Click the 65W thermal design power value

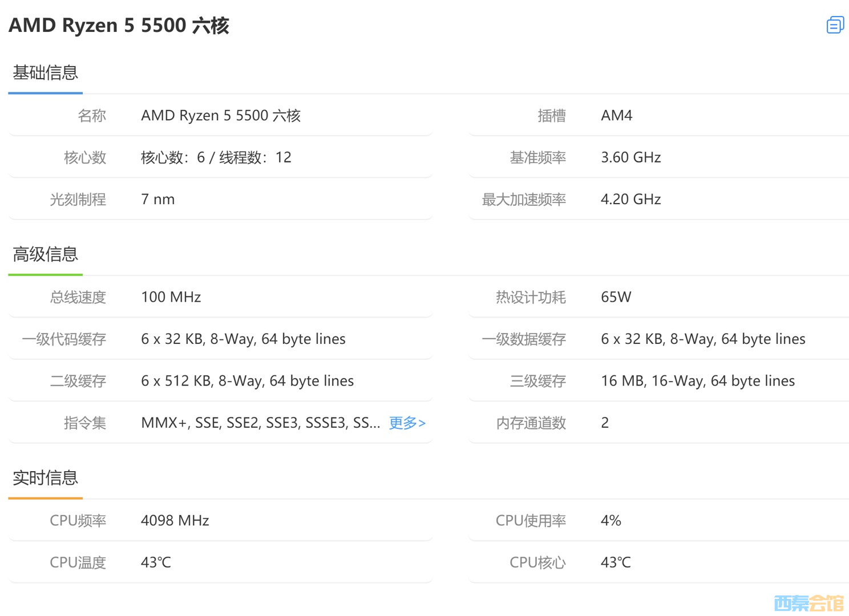(616, 297)
